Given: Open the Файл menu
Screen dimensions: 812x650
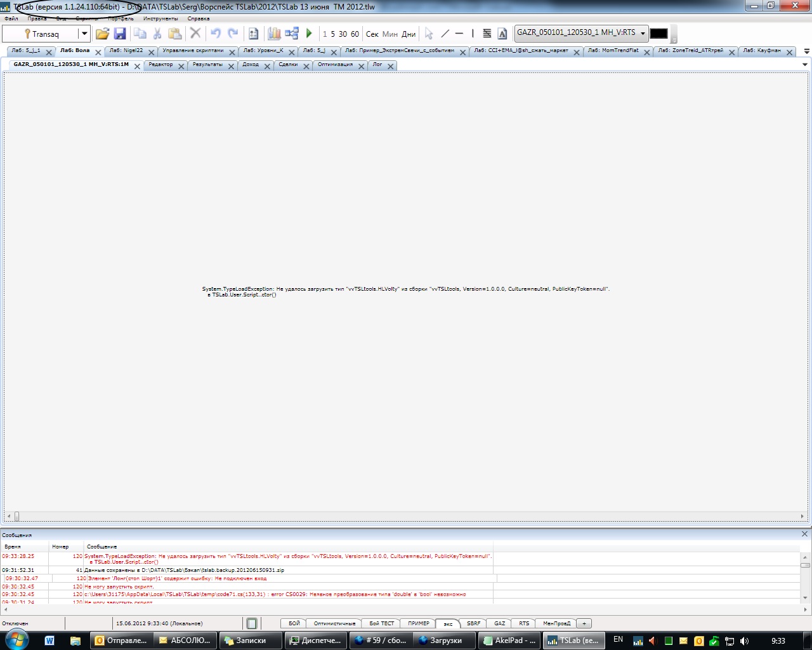Looking at the screenshot, I should tap(11, 18).
